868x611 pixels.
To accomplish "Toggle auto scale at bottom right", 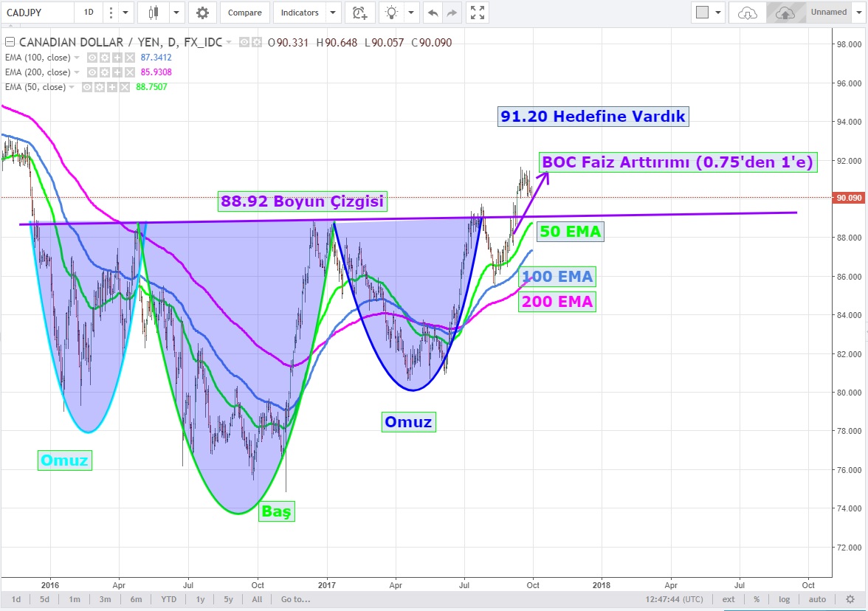I will coord(817,599).
